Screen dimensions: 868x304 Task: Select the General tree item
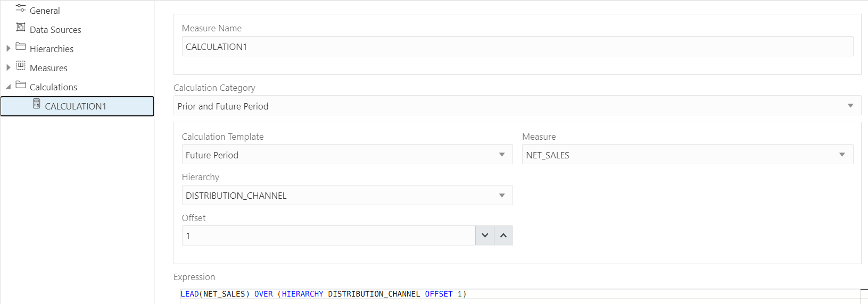tap(45, 11)
